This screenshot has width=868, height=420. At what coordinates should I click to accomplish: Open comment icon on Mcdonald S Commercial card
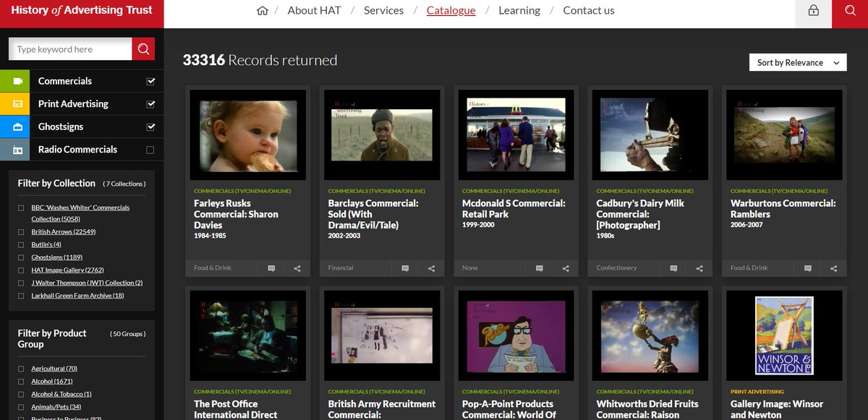(540, 268)
